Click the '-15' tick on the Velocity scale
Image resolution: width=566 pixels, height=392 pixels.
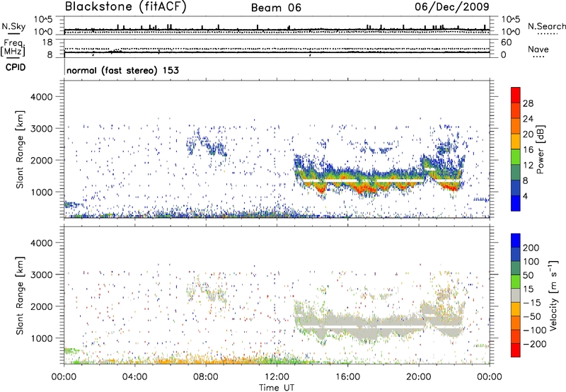[x=531, y=302]
